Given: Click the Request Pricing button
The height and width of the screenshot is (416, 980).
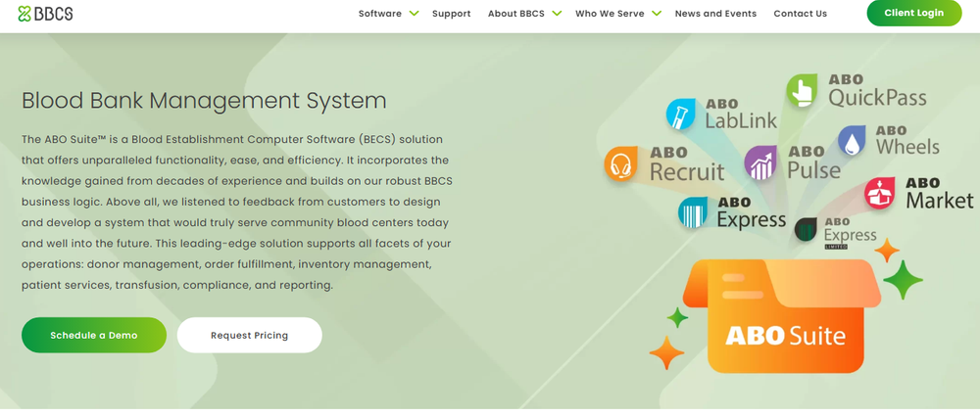Looking at the screenshot, I should pos(249,335).
